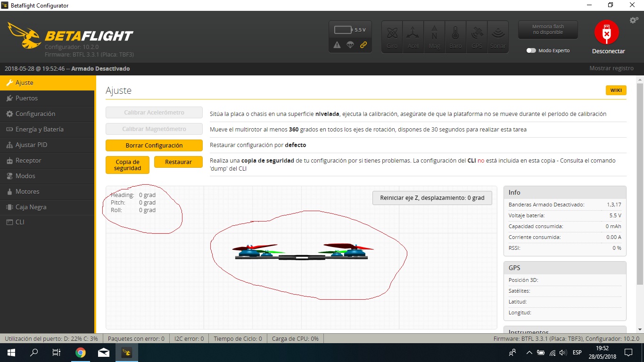Click 'Utilización del puerto' status entry

pyautogui.click(x=51, y=338)
